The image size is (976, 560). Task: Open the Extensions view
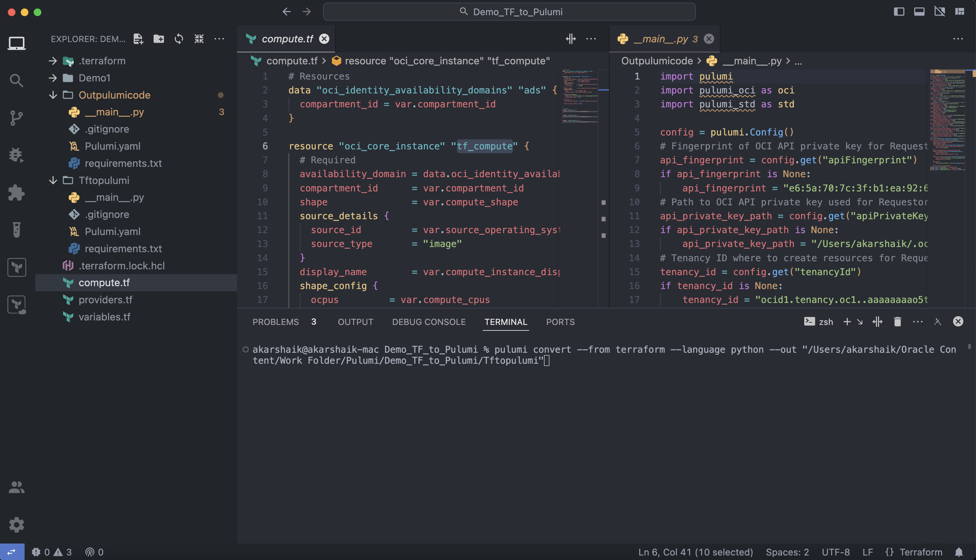click(16, 193)
